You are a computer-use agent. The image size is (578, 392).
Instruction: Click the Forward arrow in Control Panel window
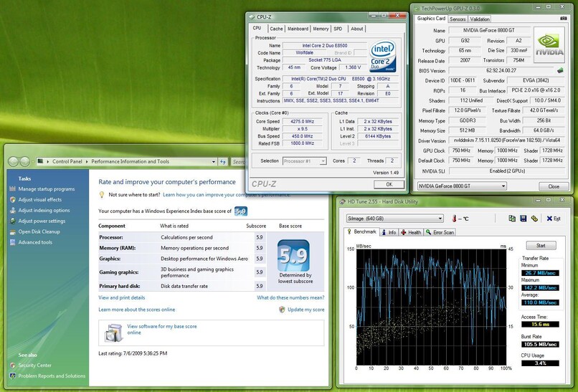point(24,161)
